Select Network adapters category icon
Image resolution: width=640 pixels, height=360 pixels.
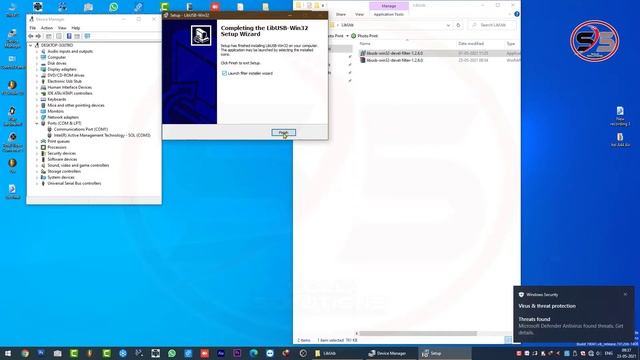pyautogui.click(x=43, y=117)
